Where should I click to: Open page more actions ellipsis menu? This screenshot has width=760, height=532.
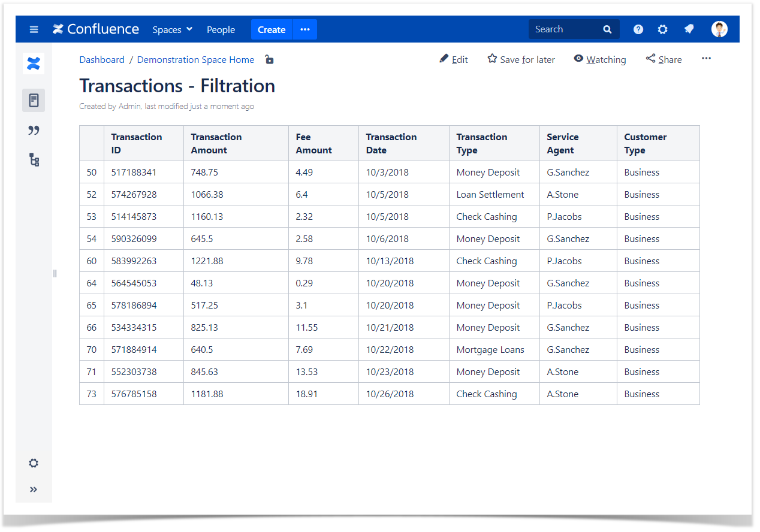(x=706, y=59)
